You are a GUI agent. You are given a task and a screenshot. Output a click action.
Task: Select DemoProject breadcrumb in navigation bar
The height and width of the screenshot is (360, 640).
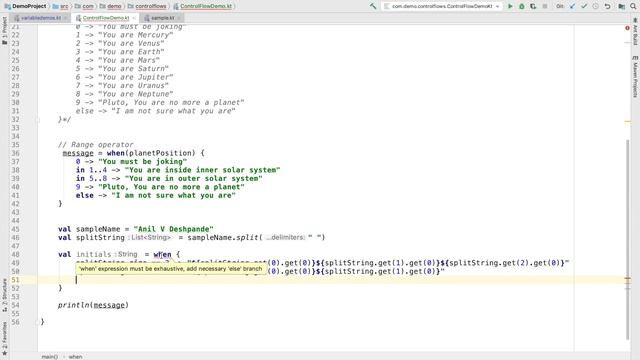[x=26, y=6]
